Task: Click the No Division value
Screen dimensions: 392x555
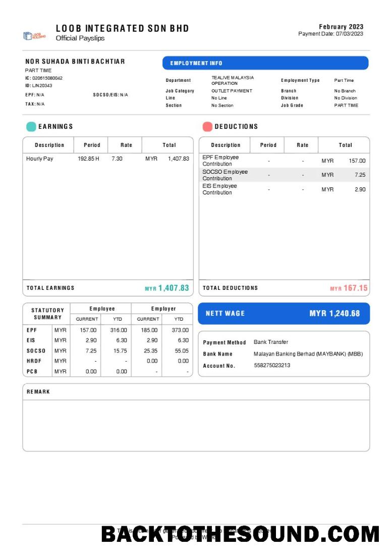Action: 346,98
